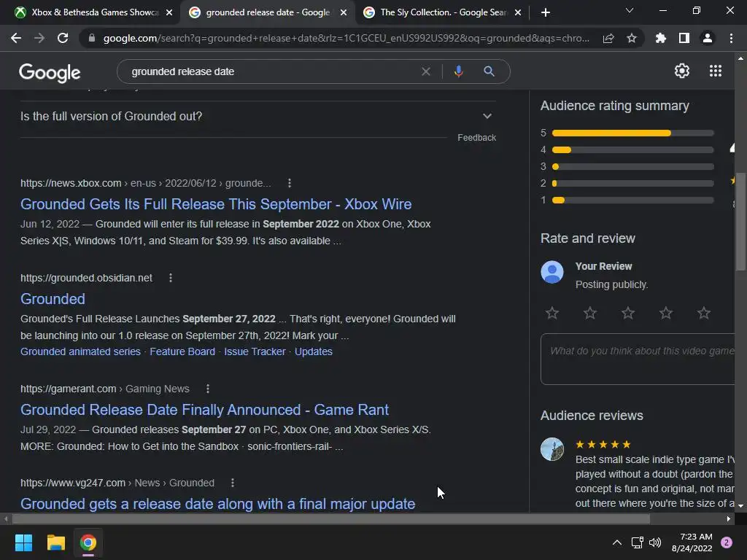The image size is (747, 560).
Task: Click the address bar URL
Action: [x=347, y=38]
